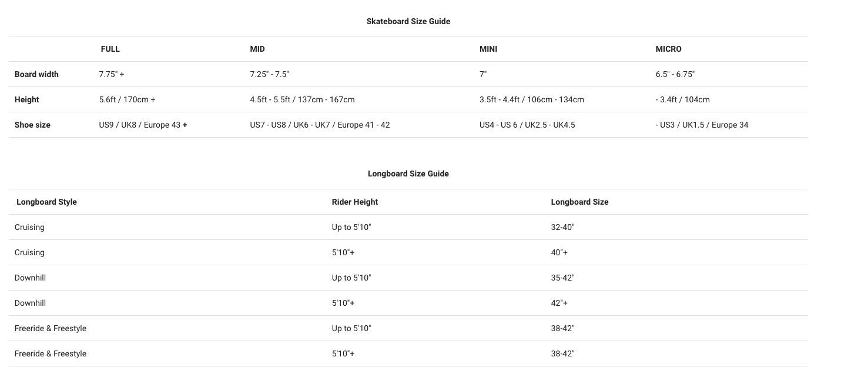The height and width of the screenshot is (377, 868).
Task: Select the FULL column header
Action: [x=110, y=49]
